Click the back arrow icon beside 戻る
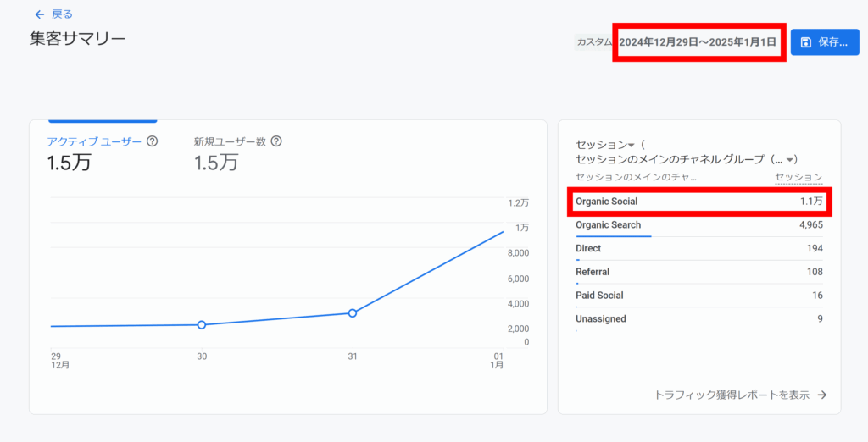 tap(39, 14)
